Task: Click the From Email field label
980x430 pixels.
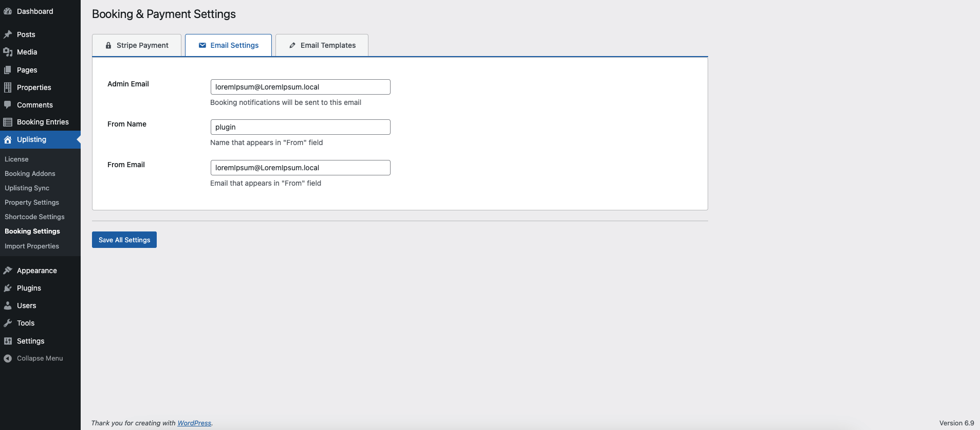Action: [126, 165]
